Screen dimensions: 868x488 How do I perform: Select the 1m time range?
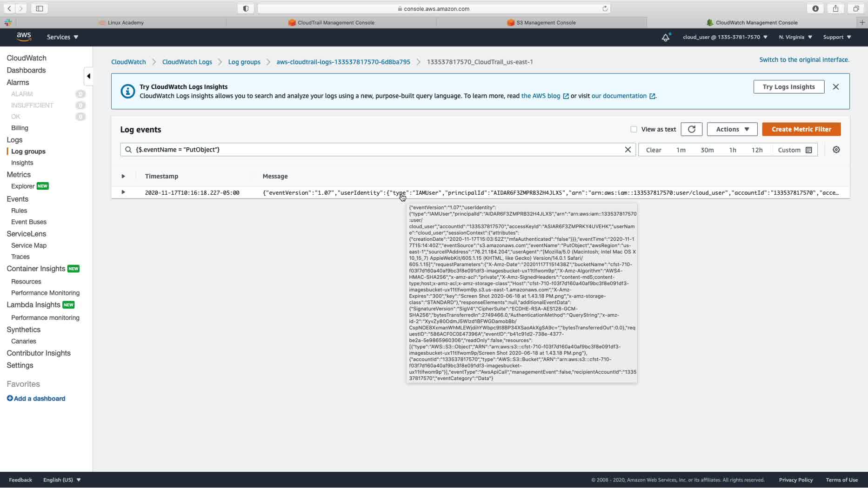(x=681, y=150)
